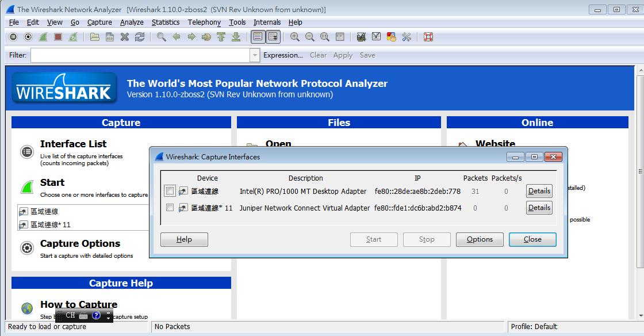The image size is (644, 336).
Task: Stop the running capture toolbar icon
Action: 58,37
